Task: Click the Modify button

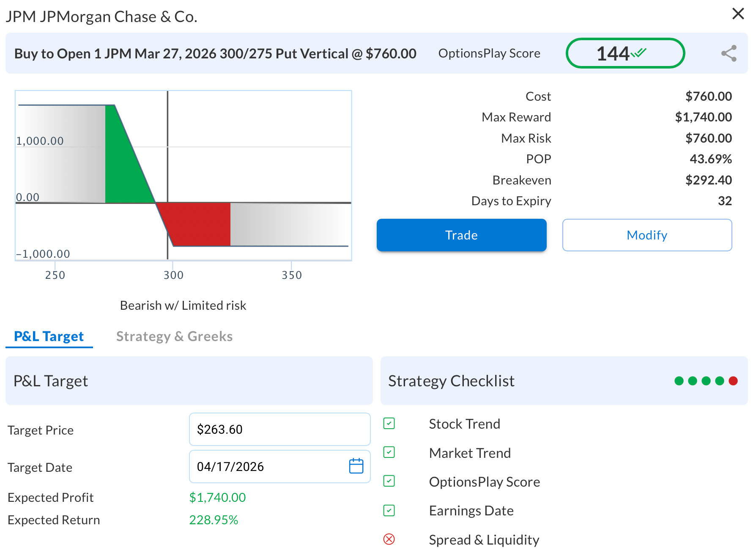Action: pos(647,235)
